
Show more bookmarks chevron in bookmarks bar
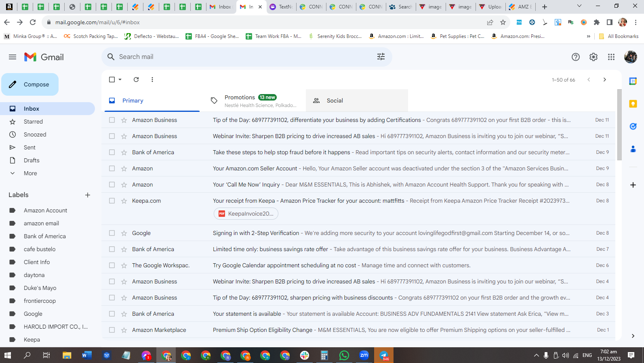588,36
